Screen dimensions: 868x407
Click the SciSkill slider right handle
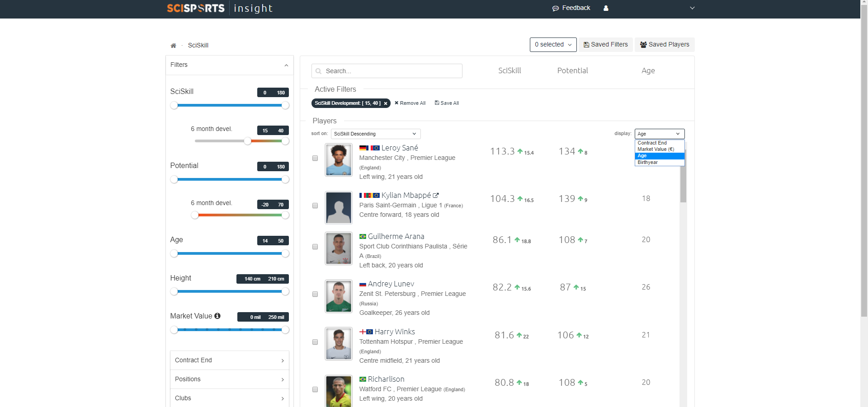click(x=285, y=105)
